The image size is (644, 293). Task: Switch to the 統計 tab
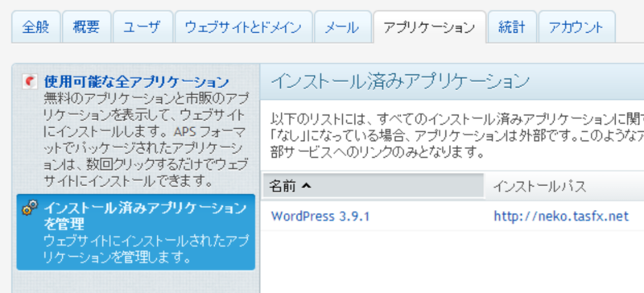tap(512, 27)
